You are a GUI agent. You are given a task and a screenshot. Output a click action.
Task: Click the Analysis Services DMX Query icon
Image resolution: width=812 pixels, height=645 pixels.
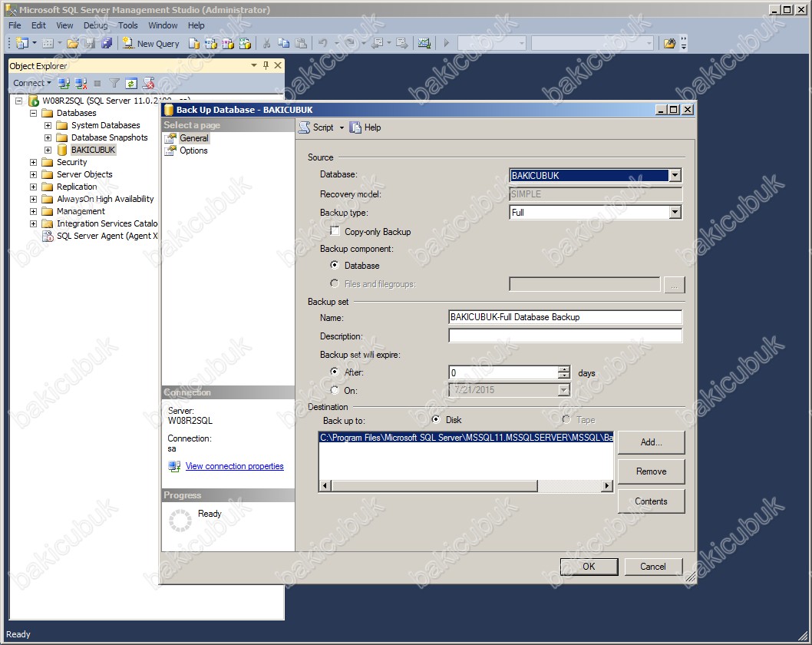point(228,44)
